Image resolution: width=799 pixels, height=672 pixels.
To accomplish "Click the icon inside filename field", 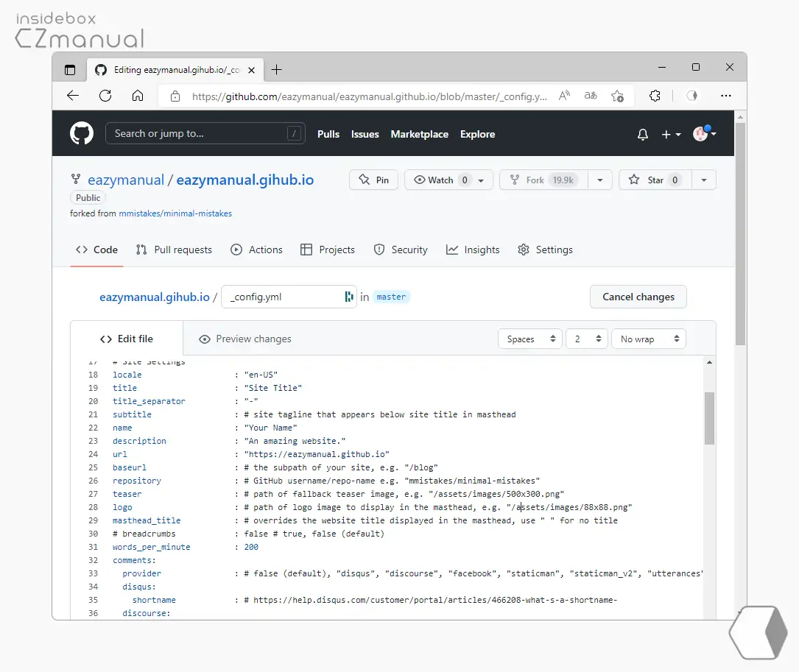I will point(348,297).
